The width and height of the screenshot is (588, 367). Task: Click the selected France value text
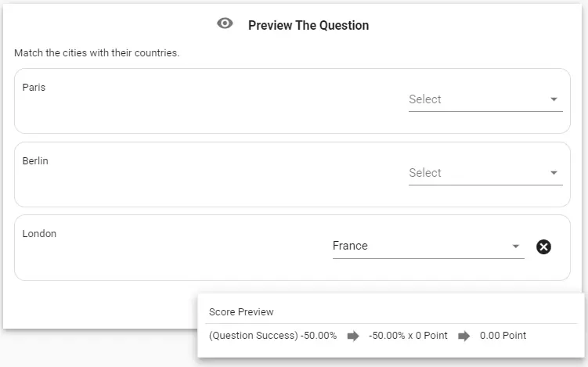coord(350,246)
